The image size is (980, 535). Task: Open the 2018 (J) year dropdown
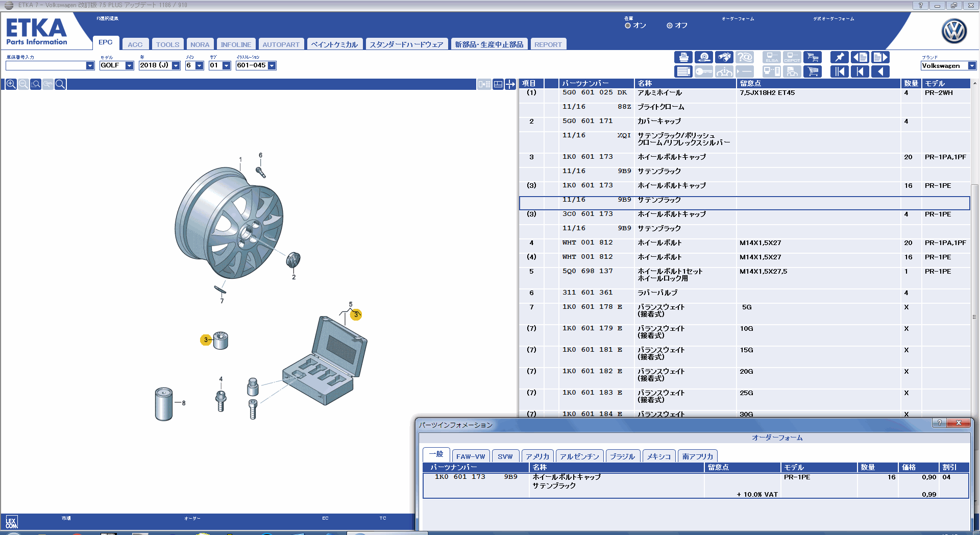click(x=176, y=66)
